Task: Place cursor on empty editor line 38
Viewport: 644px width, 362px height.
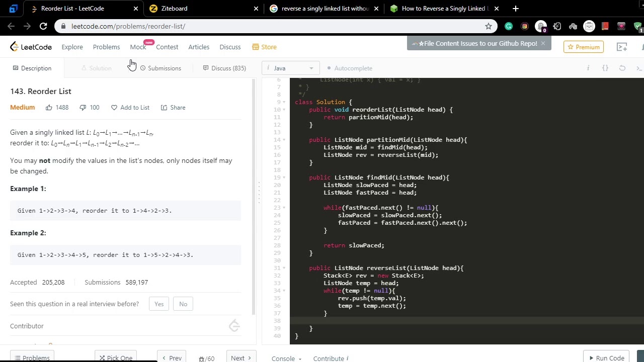Action: click(466, 321)
